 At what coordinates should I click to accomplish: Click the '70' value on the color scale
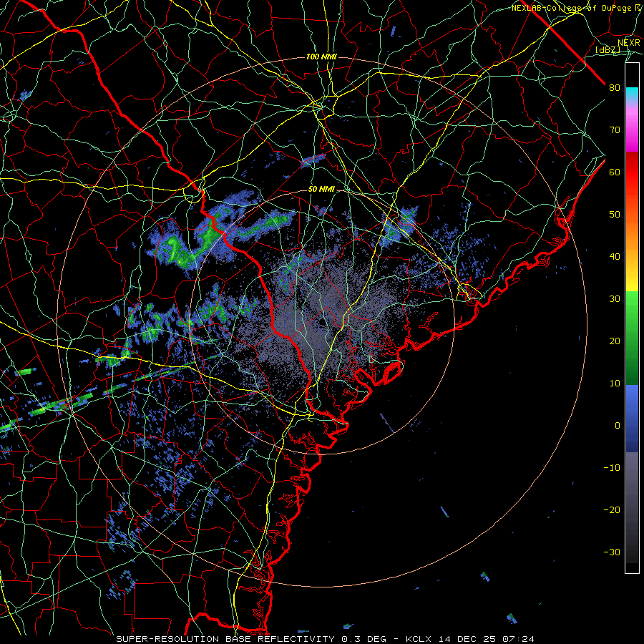pyautogui.click(x=615, y=130)
